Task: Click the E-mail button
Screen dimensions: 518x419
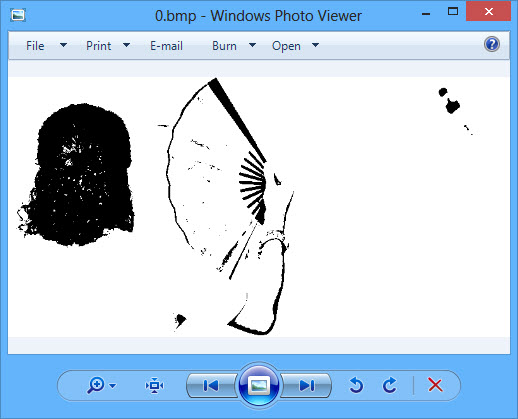Action: pyautogui.click(x=166, y=46)
